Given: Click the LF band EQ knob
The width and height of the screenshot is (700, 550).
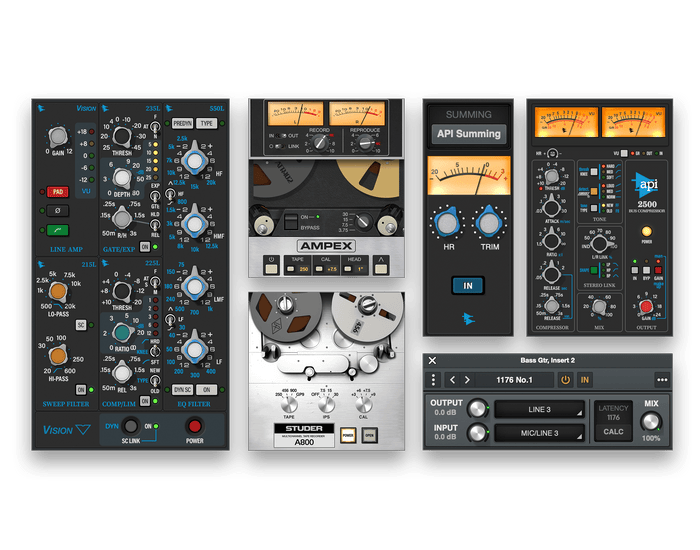Looking at the screenshot, I should 195,350.
